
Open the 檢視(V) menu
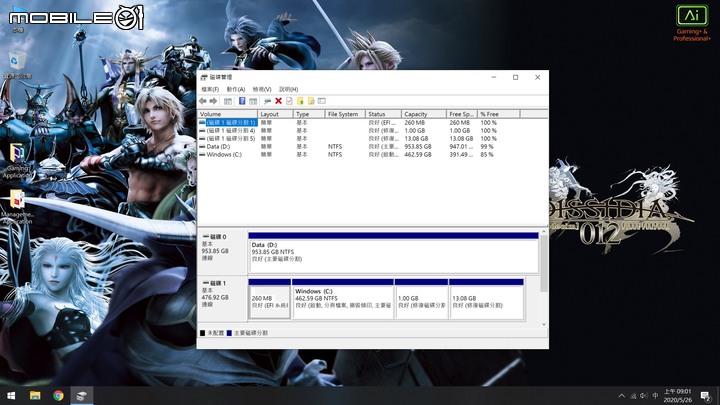[x=262, y=89]
